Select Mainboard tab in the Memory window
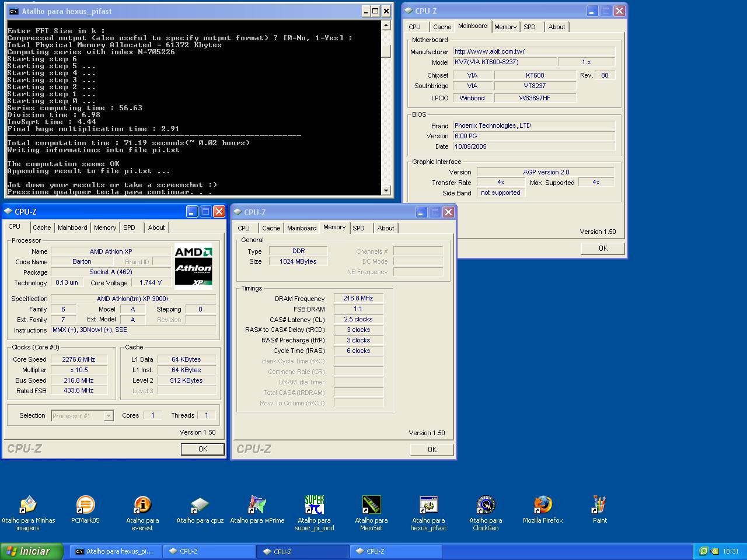This screenshot has height=560, width=747. (x=302, y=228)
